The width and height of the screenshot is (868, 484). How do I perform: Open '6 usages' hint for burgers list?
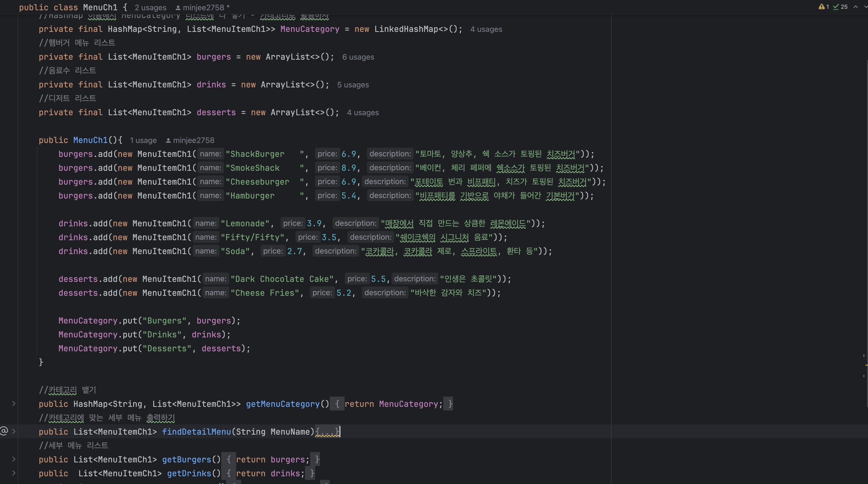[358, 57]
